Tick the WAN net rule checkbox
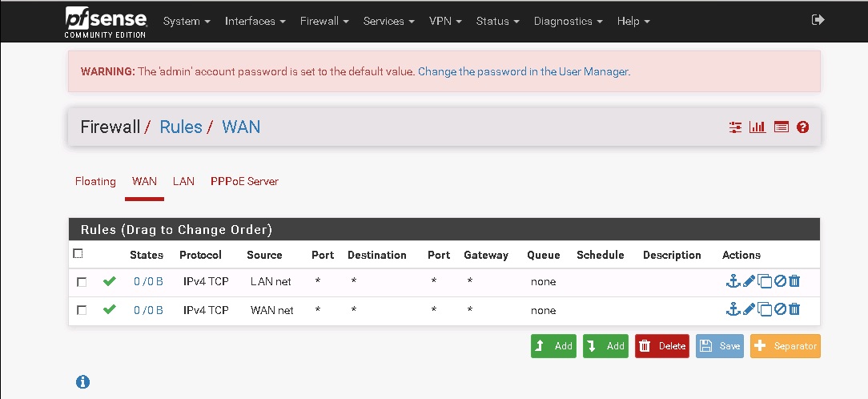The height and width of the screenshot is (399, 868). click(x=82, y=310)
